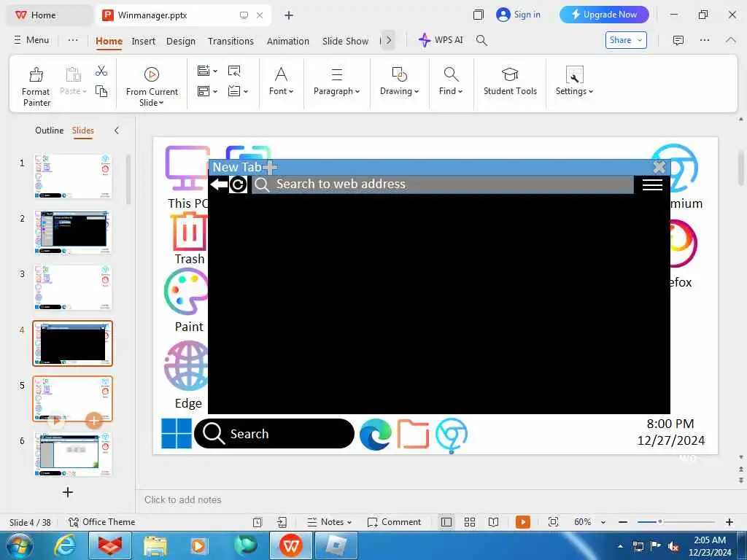This screenshot has height=560, width=747.
Task: Click the Paint palette icon on the slide
Action: point(186,291)
